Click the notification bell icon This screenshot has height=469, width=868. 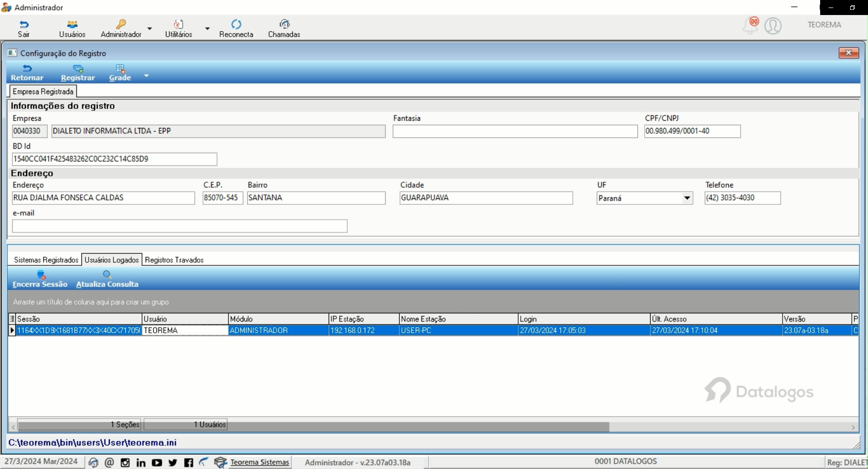point(750,25)
